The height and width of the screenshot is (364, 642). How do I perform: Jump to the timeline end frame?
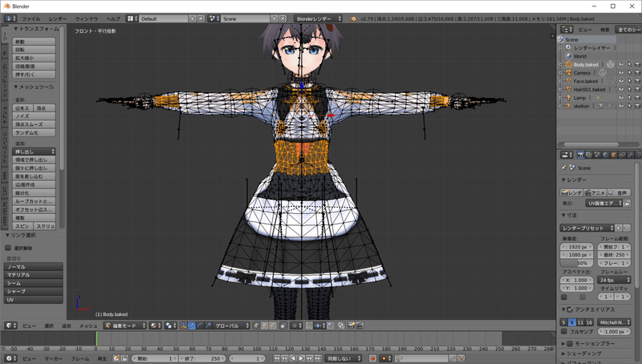(318, 358)
